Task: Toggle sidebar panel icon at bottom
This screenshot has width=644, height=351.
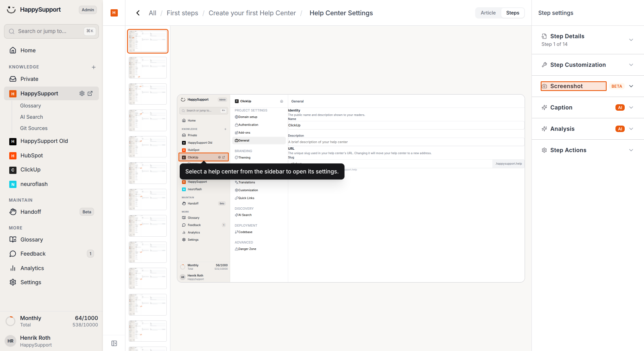Action: (114, 343)
